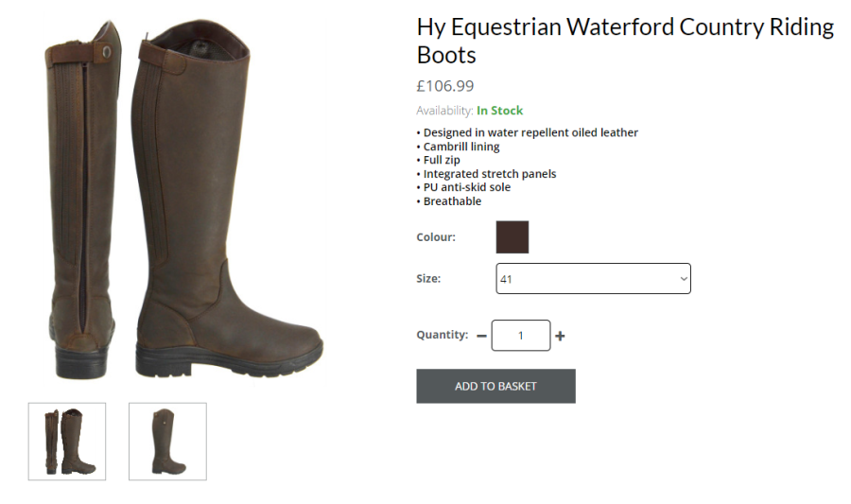Click the Breathable bullet text
The height and width of the screenshot is (504, 851).
452,201
